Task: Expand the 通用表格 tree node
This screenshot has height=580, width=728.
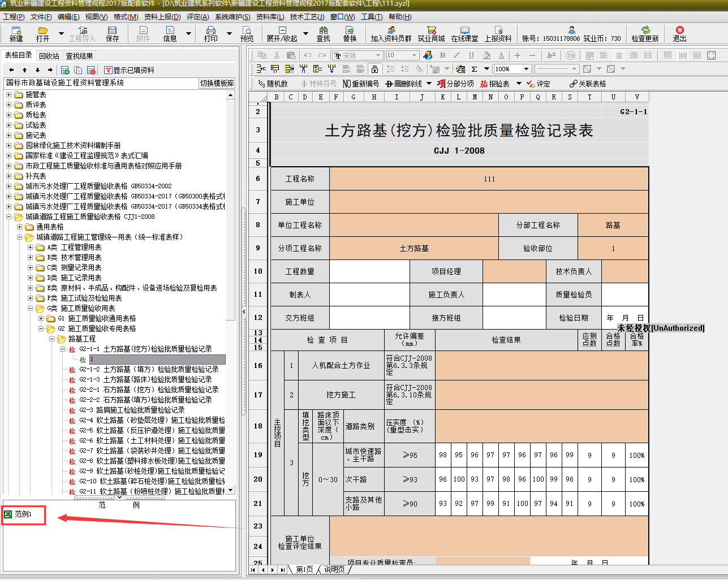Action: pos(19,227)
